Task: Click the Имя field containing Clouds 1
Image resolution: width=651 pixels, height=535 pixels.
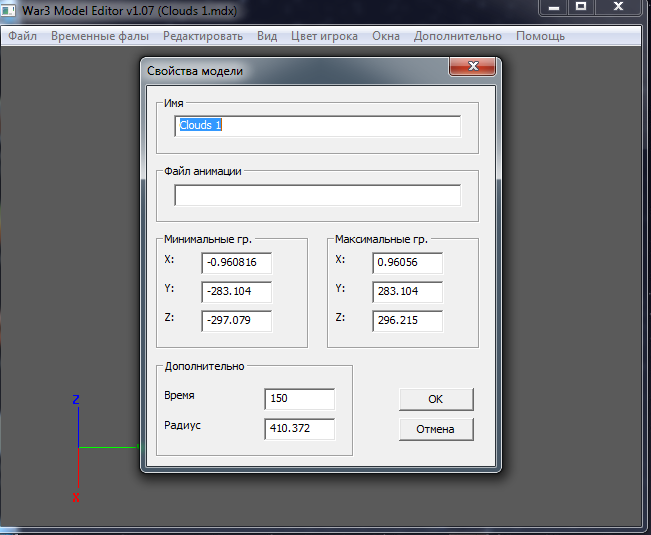Action: click(318, 126)
